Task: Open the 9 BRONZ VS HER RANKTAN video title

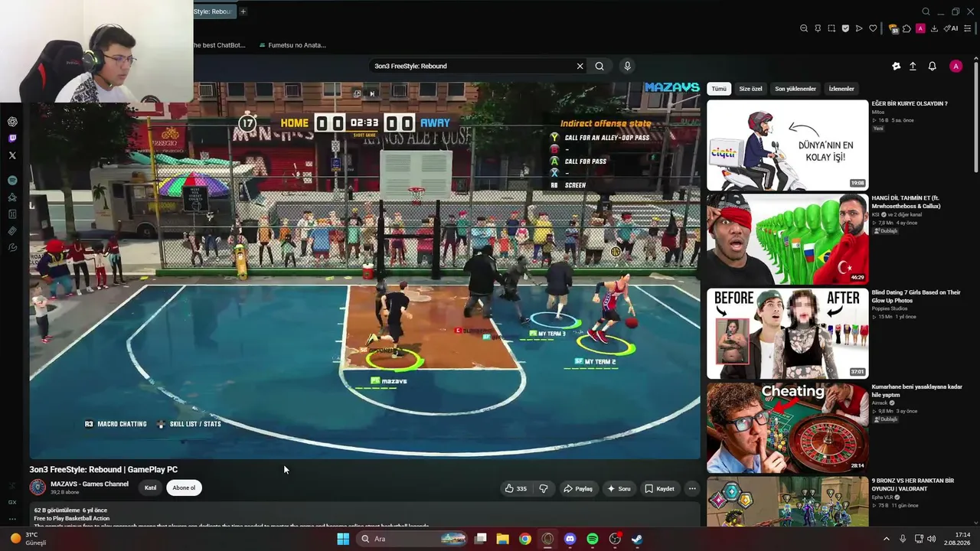Action: tap(913, 484)
